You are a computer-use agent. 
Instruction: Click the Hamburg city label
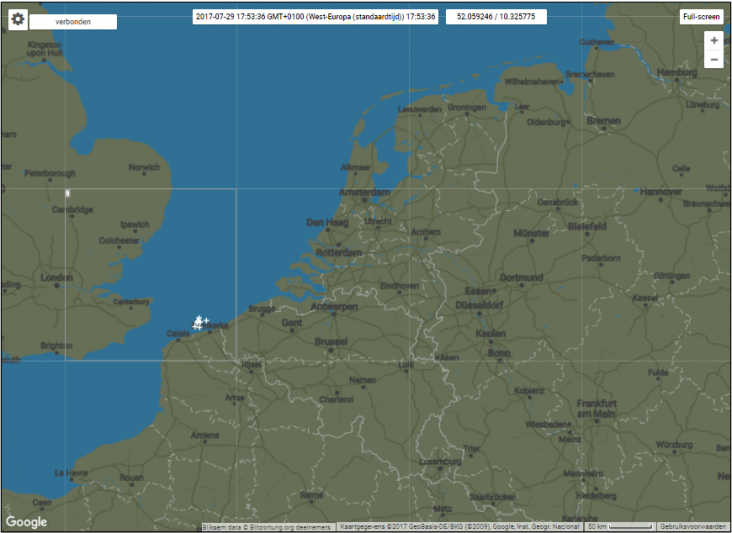[x=677, y=71]
